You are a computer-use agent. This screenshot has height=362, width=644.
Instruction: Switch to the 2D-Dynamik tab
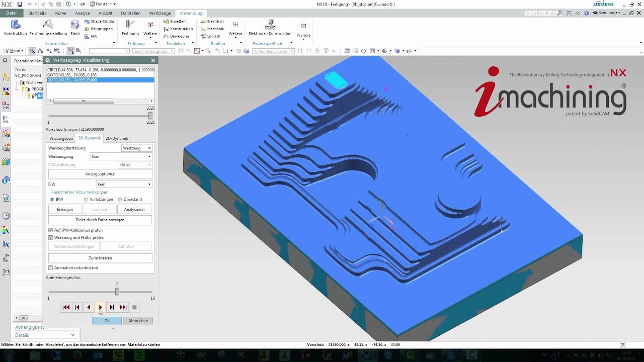pyautogui.click(x=117, y=138)
